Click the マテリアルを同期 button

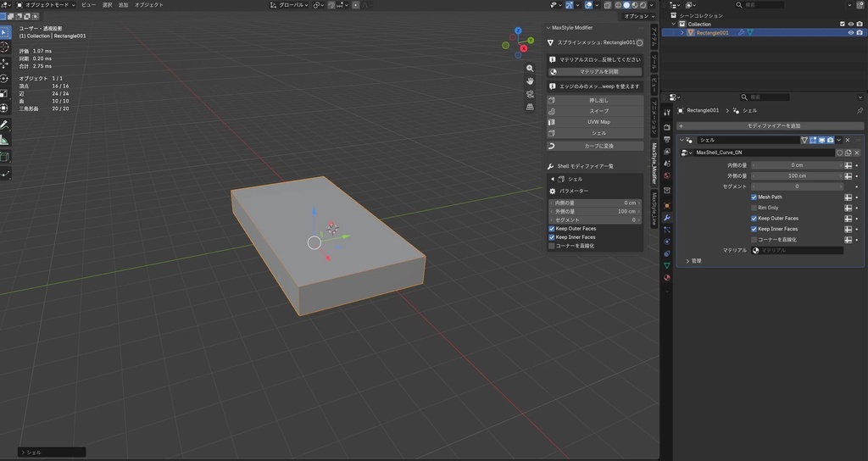(595, 72)
